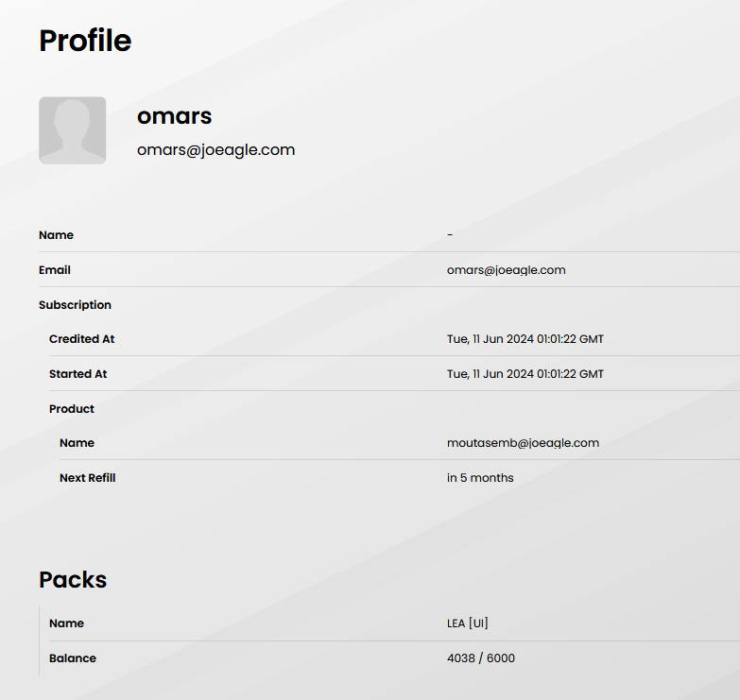This screenshot has width=740, height=700.
Task: Click the Email row value omars@joeagle.com
Action: click(x=506, y=270)
